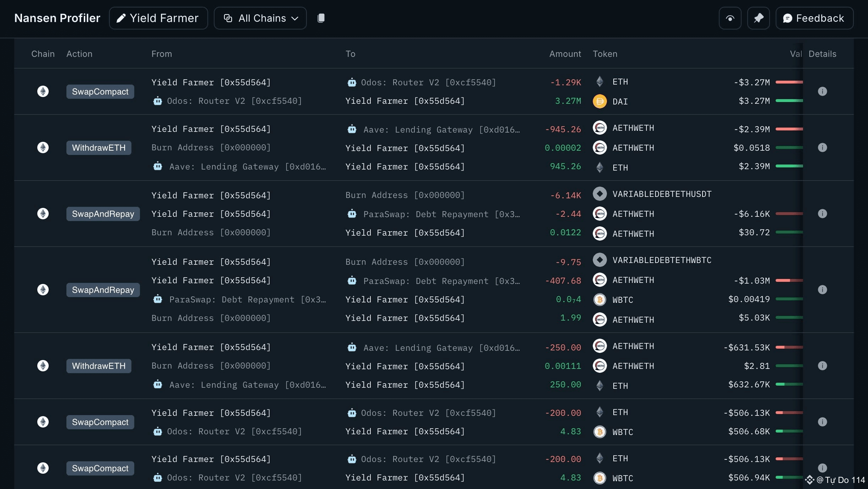Click the eye watch icon button
The image size is (868, 489).
point(730,18)
